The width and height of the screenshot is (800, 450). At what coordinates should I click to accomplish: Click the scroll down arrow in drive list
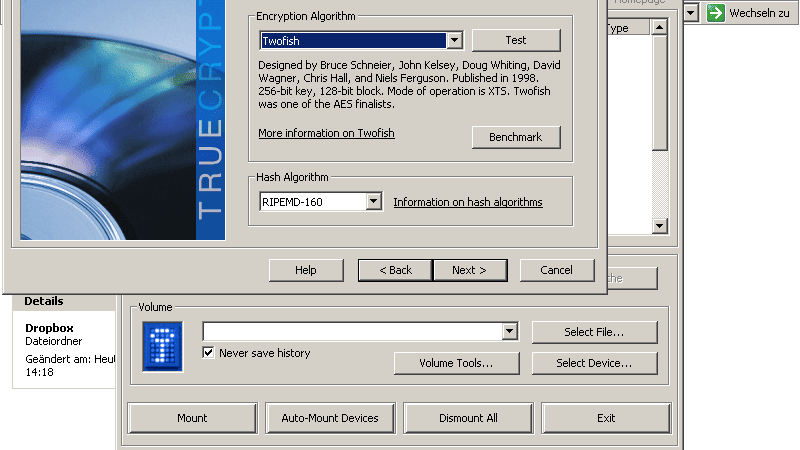tap(659, 226)
